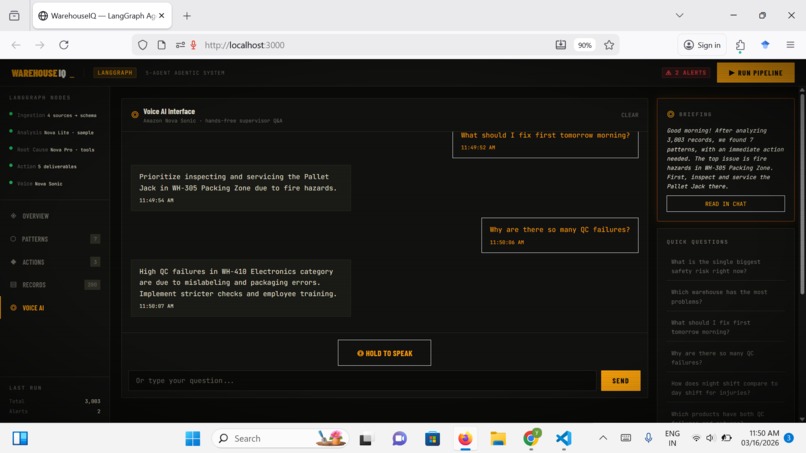Click the Hold to Speak button
The width and height of the screenshot is (806, 453).
[384, 353]
